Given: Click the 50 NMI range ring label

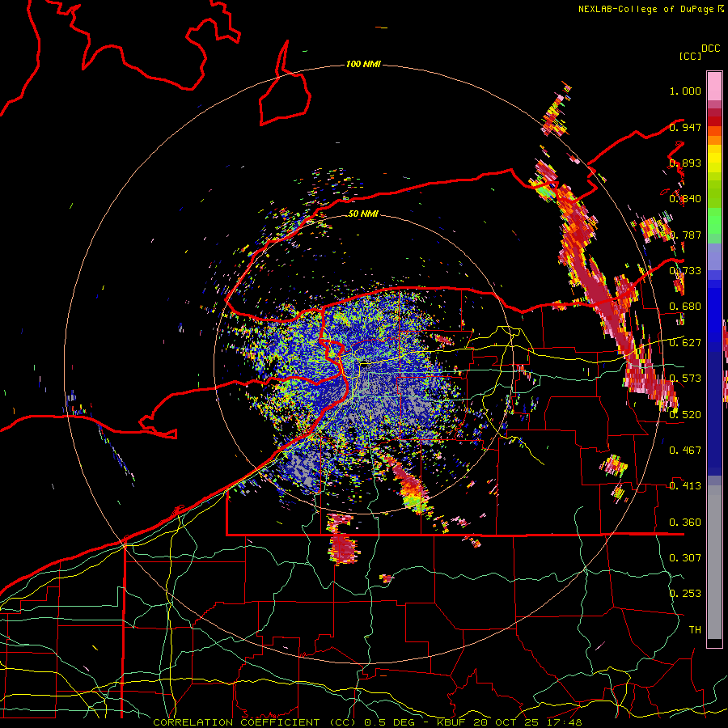Looking at the screenshot, I should 363,214.
